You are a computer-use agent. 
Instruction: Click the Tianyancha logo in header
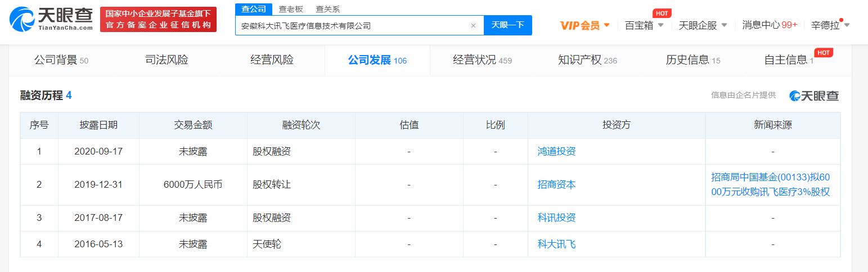click(x=51, y=20)
